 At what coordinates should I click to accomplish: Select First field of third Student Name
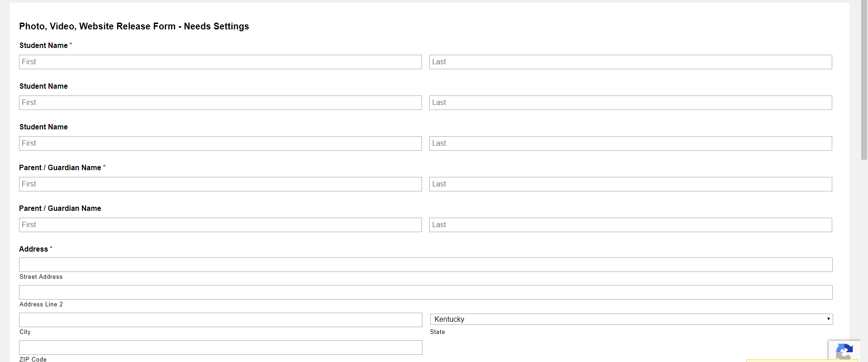tap(221, 143)
